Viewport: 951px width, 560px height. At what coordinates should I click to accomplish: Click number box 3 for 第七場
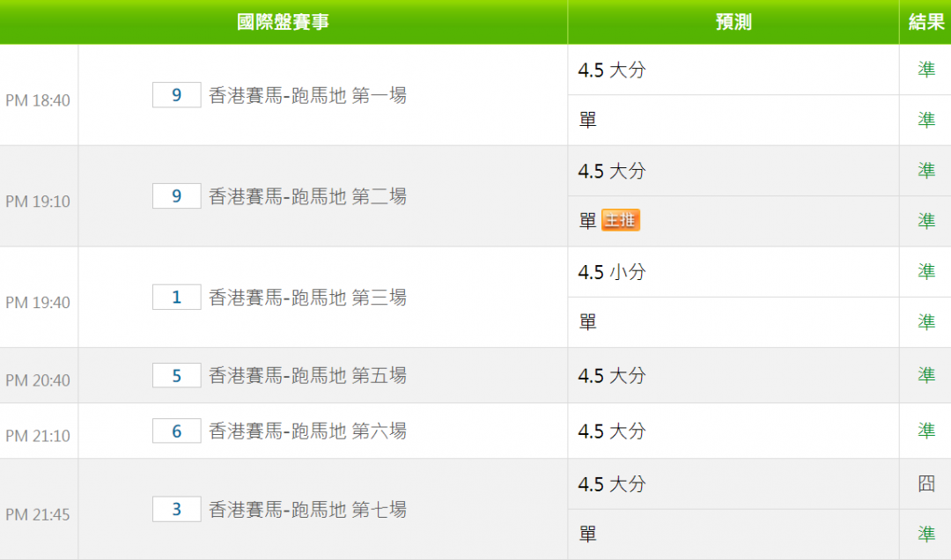(x=176, y=509)
